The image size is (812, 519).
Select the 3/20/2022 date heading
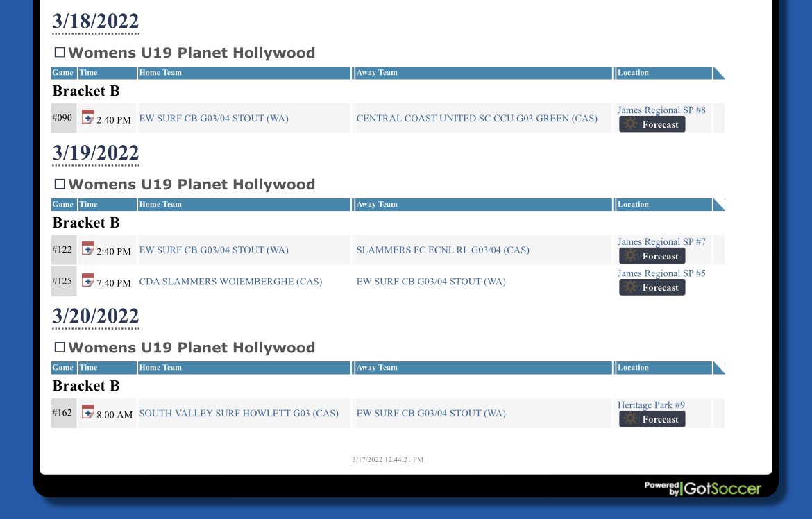point(96,316)
